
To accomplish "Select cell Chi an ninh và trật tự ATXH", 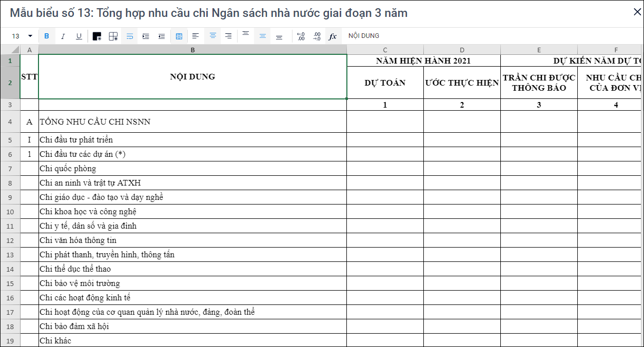I will (192, 183).
